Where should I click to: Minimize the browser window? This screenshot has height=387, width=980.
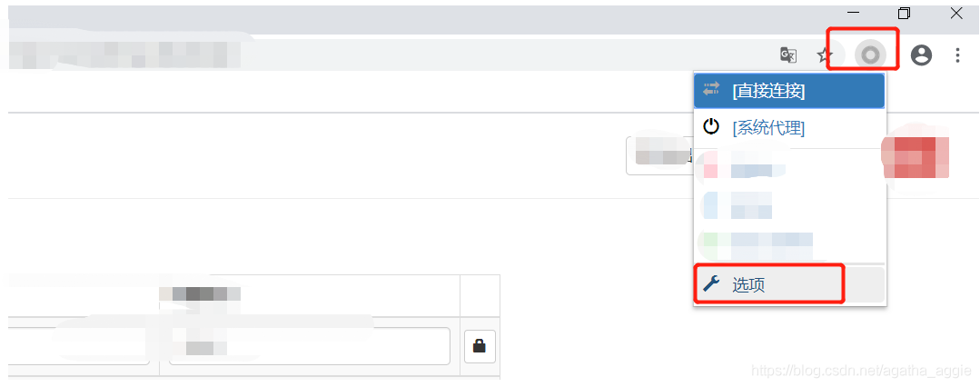pos(853,13)
